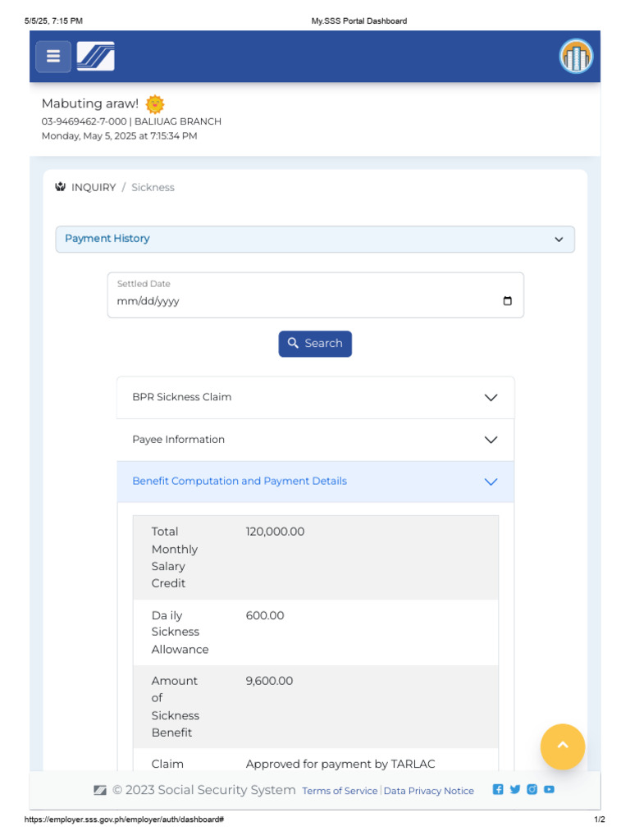Click the INQUIRY breadcrumb item
This screenshot has width=630, height=840.
(x=94, y=188)
